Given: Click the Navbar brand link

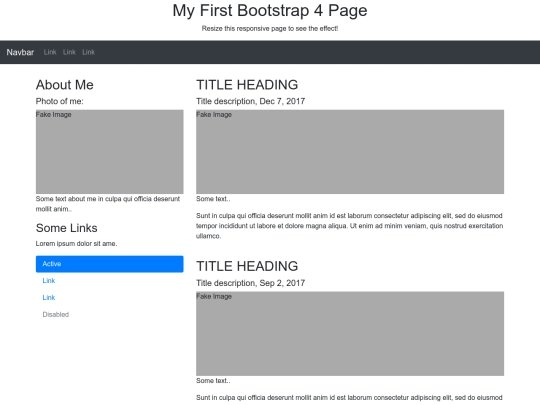Looking at the screenshot, I should [x=20, y=52].
